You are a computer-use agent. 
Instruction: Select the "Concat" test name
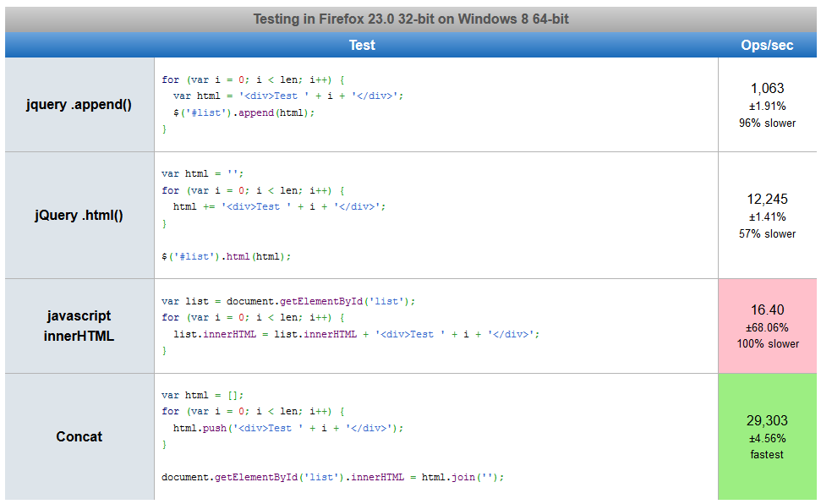[79, 436]
